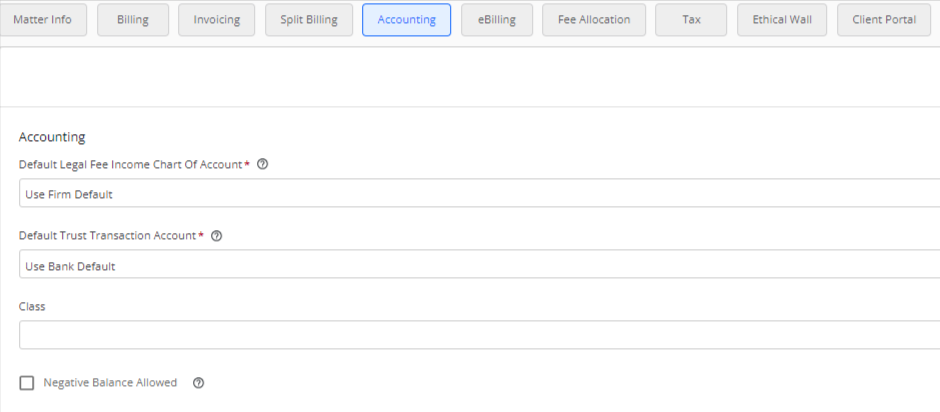This screenshot has width=940, height=412.
Task: Open help for Default Legal Fee Income account
Action: tap(262, 164)
